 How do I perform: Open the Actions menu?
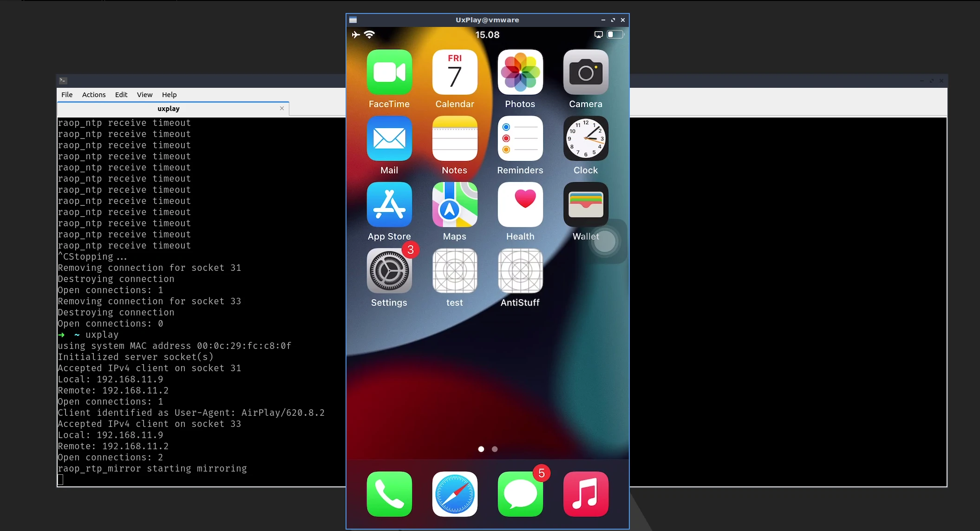tap(94, 95)
